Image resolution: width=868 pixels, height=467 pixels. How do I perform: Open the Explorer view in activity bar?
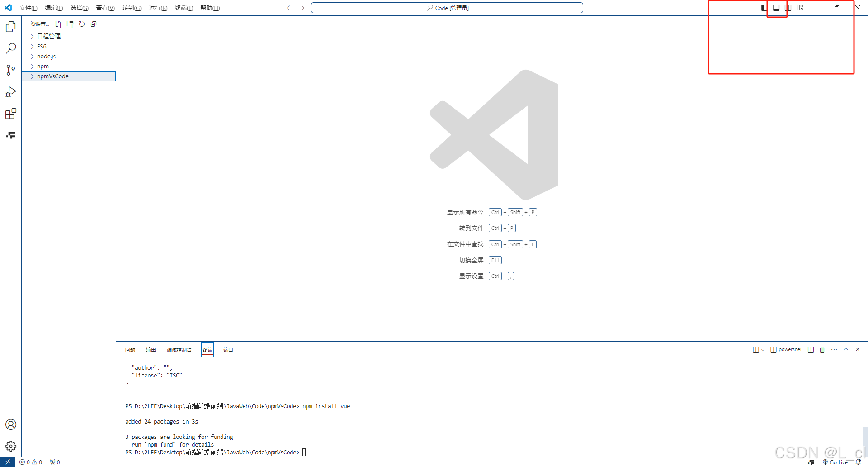pyautogui.click(x=11, y=27)
